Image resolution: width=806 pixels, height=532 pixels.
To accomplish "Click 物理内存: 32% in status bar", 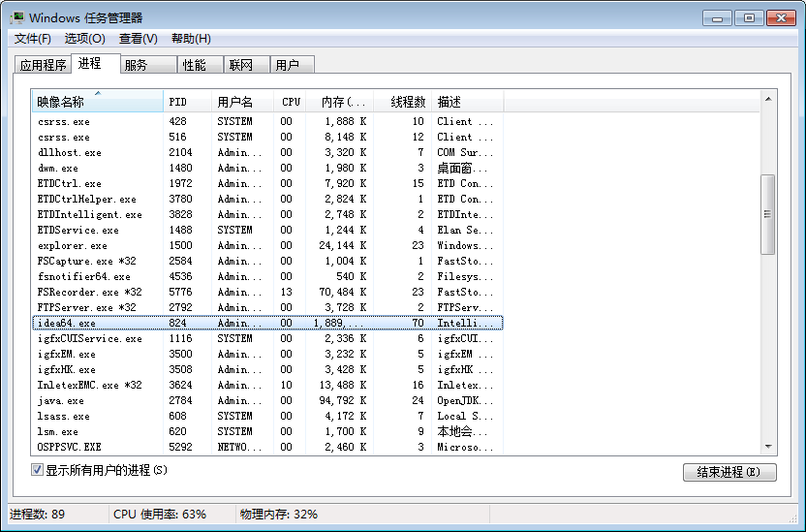I will coord(279,514).
